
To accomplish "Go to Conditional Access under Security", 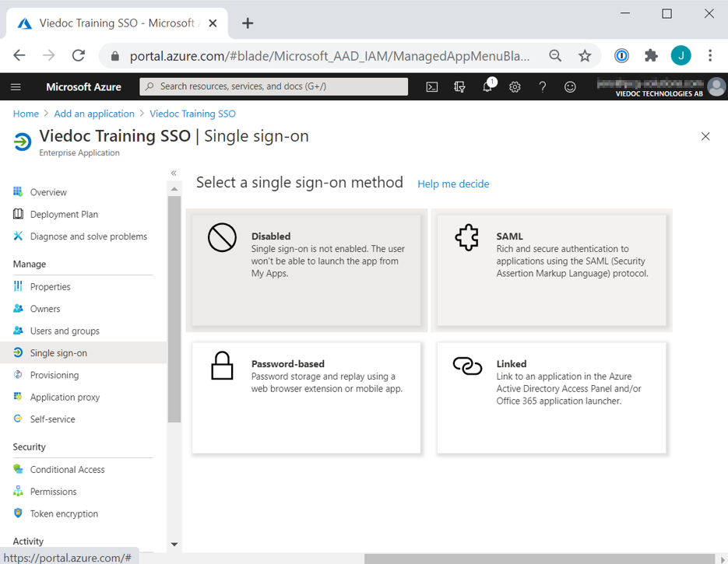I will 67,470.
